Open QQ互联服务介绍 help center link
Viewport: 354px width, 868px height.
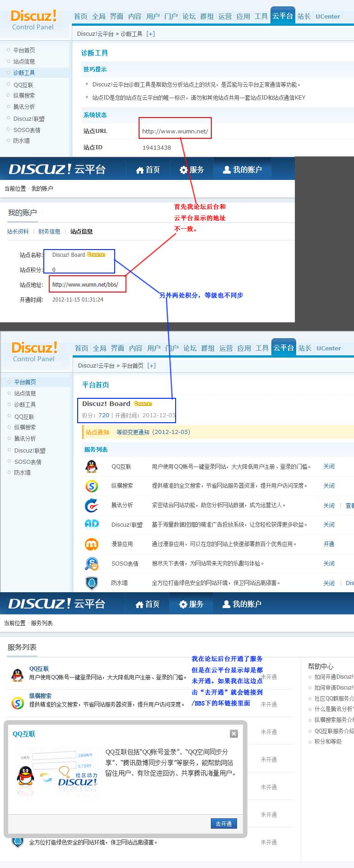pos(334,731)
